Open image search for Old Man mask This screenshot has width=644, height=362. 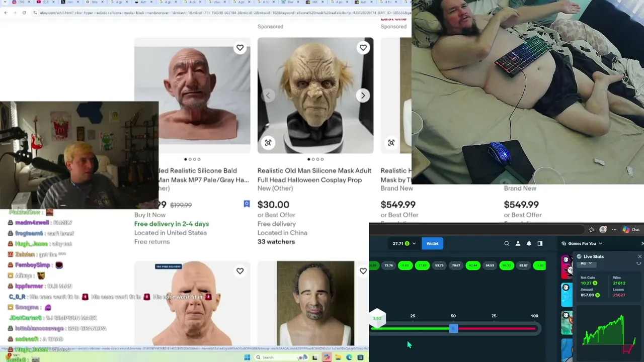pyautogui.click(x=268, y=143)
